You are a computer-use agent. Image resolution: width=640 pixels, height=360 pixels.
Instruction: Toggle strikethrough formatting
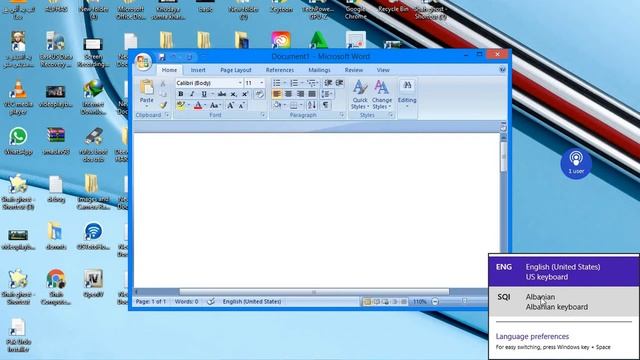click(222, 94)
